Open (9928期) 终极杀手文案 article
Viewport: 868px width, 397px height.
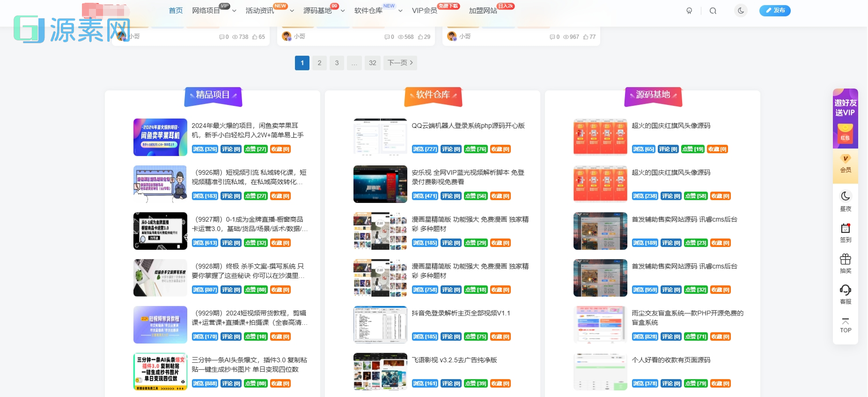click(x=248, y=271)
